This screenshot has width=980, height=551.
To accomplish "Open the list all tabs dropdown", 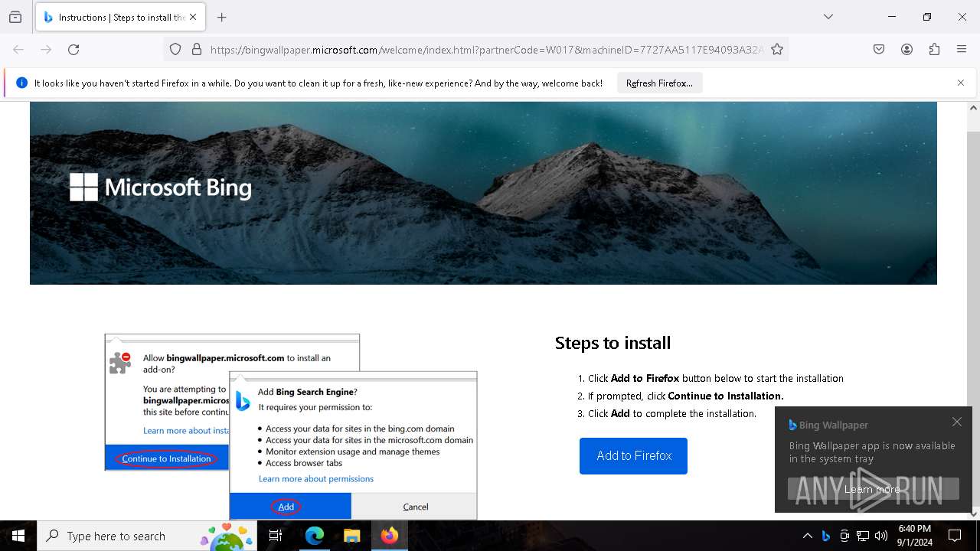I will pos(828,17).
